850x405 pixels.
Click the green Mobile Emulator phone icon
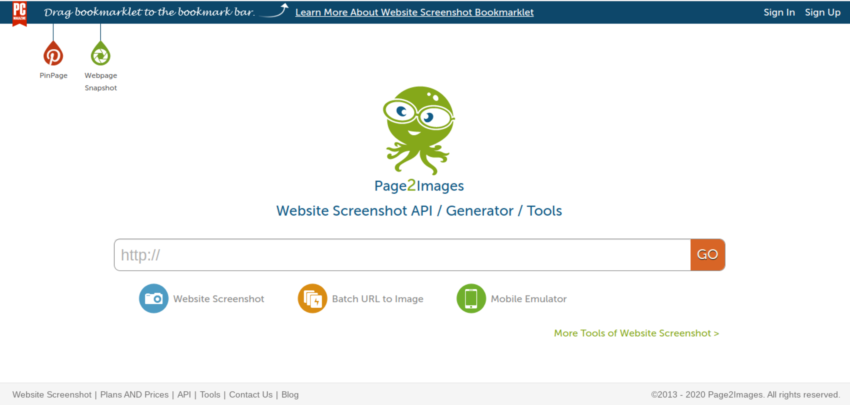[x=471, y=298]
